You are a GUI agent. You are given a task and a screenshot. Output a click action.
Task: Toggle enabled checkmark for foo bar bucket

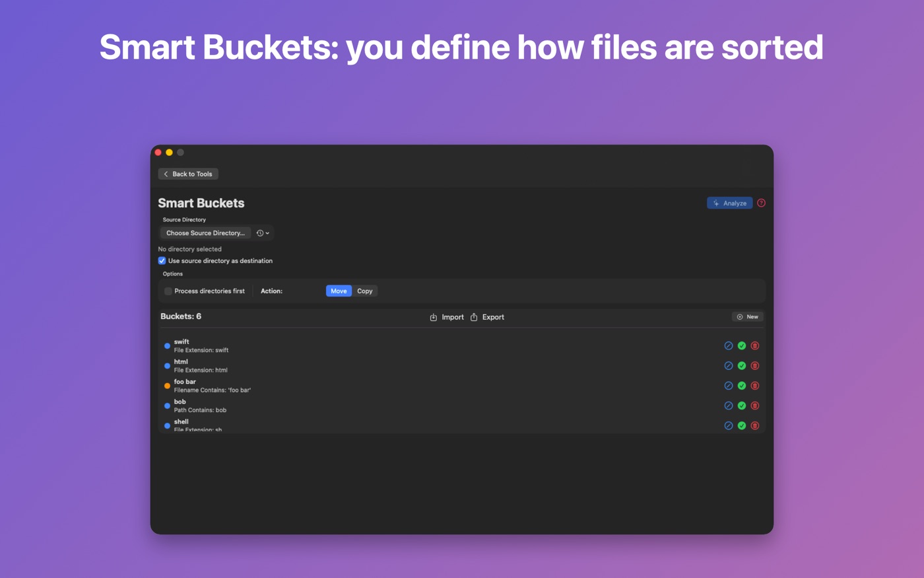(742, 386)
